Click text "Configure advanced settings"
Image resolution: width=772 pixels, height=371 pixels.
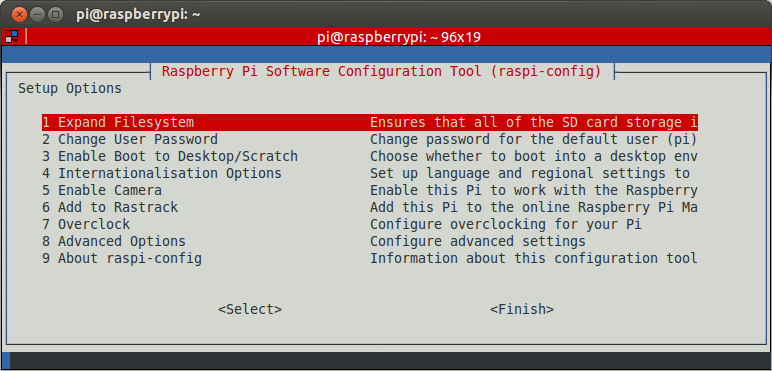[478, 241]
